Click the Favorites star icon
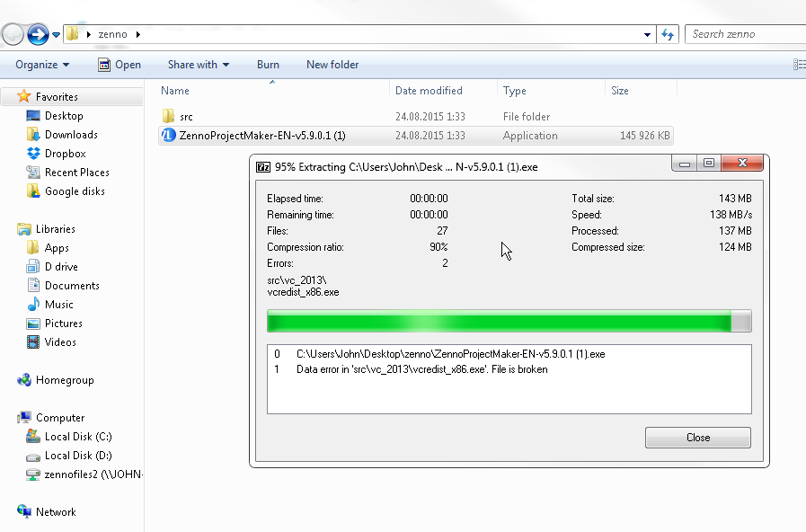The image size is (806, 532). coord(23,96)
